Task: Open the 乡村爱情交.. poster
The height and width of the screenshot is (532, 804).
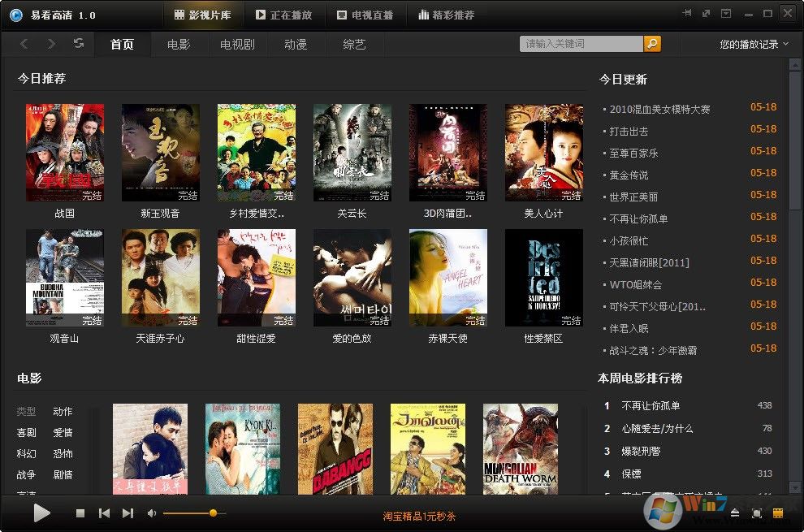Action: coord(257,153)
